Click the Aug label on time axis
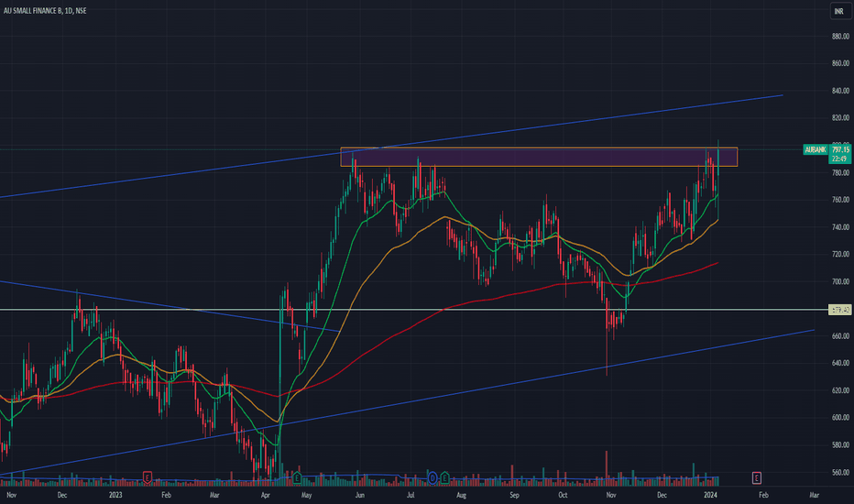854x504 pixels. coord(461,495)
